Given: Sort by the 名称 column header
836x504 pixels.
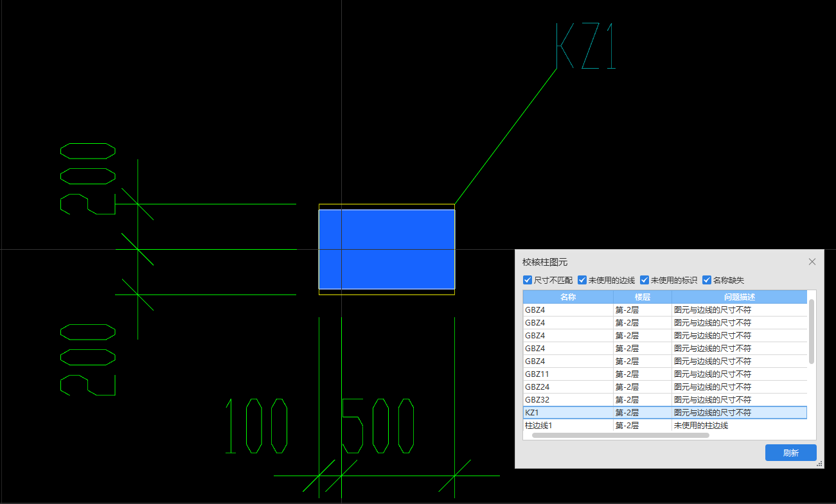Looking at the screenshot, I should tap(568, 297).
